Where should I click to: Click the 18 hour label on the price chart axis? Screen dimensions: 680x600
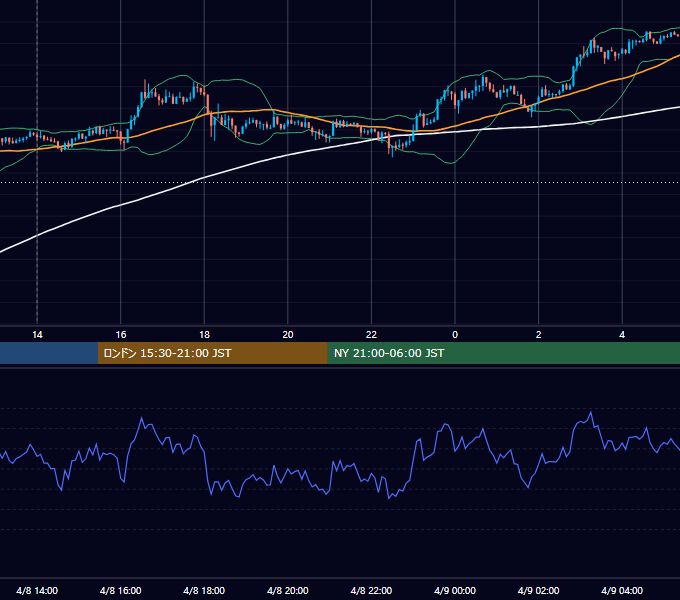click(x=204, y=335)
